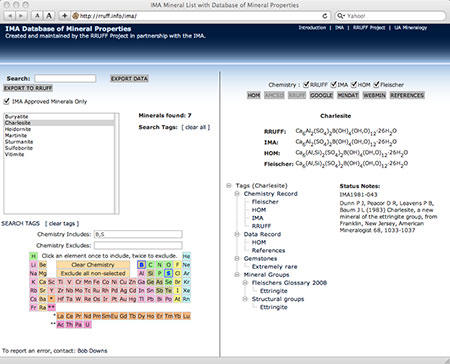Collapse the Chemistry Record tree node

[x=237, y=194]
